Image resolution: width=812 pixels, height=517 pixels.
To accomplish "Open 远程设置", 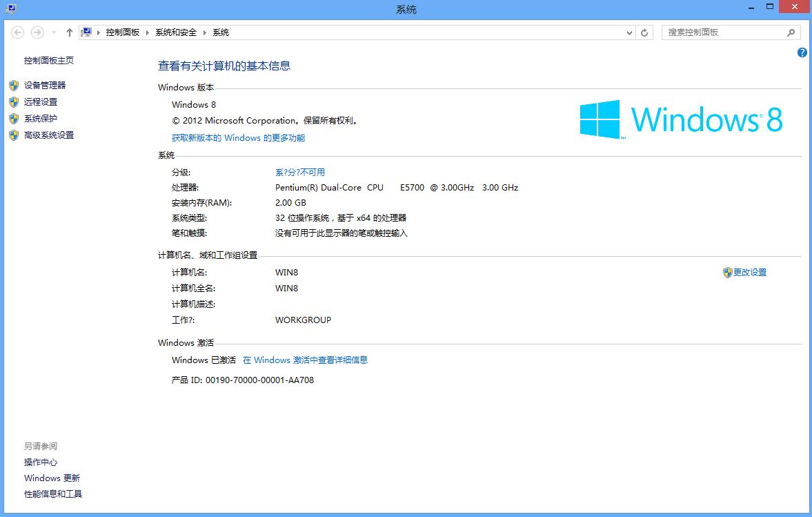I will coord(41,102).
